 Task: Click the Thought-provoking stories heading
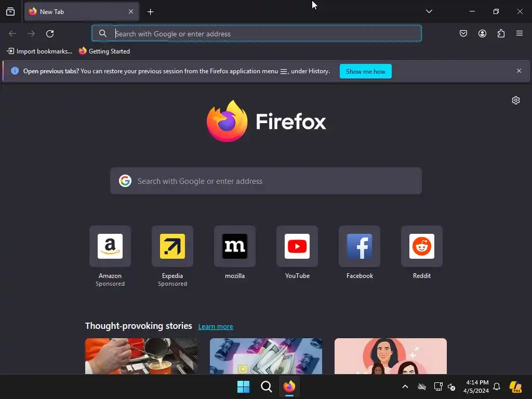(x=138, y=326)
